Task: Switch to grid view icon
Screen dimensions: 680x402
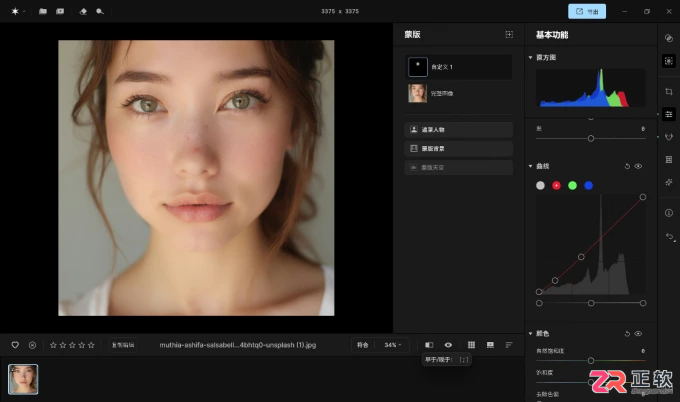Action: (x=471, y=345)
